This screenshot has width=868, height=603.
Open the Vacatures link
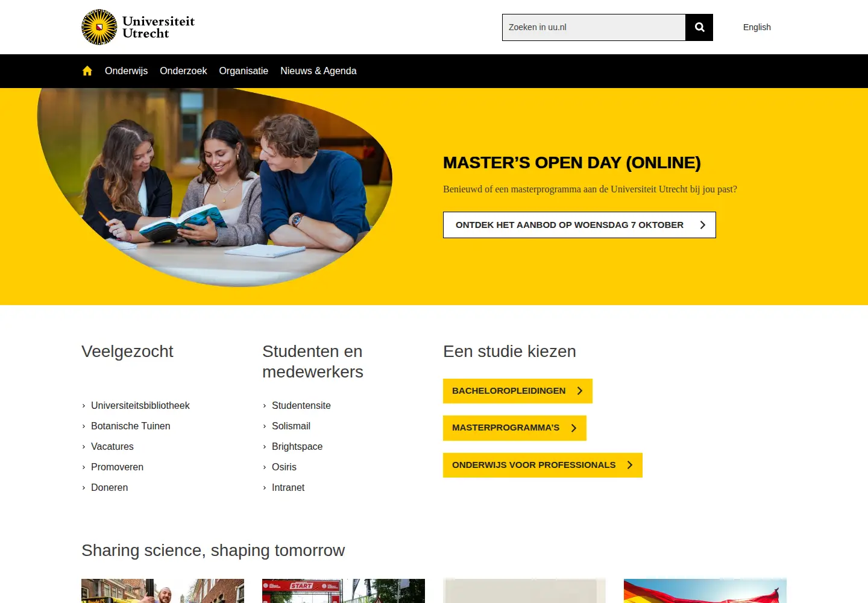click(x=112, y=447)
